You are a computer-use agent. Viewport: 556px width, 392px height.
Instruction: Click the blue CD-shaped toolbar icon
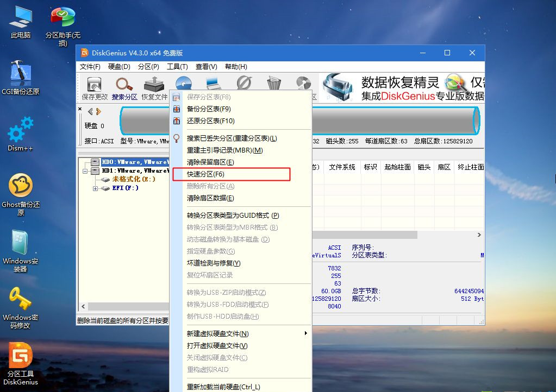click(184, 84)
